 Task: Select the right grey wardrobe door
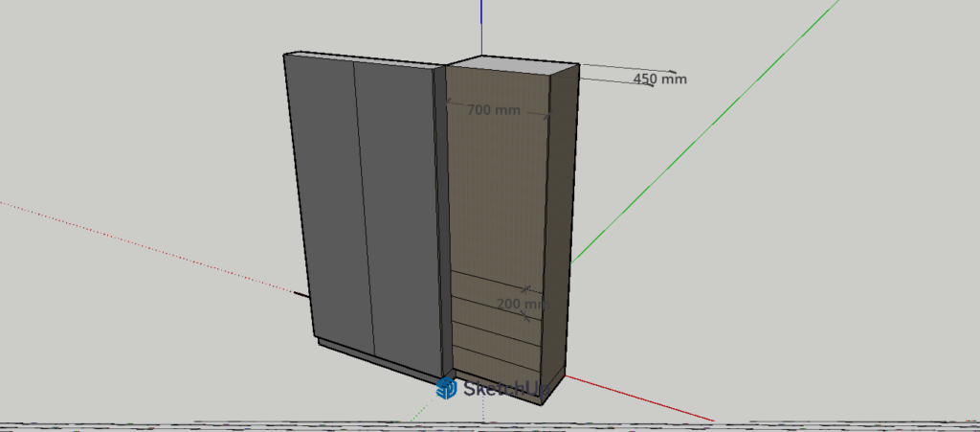pyautogui.click(x=400, y=211)
